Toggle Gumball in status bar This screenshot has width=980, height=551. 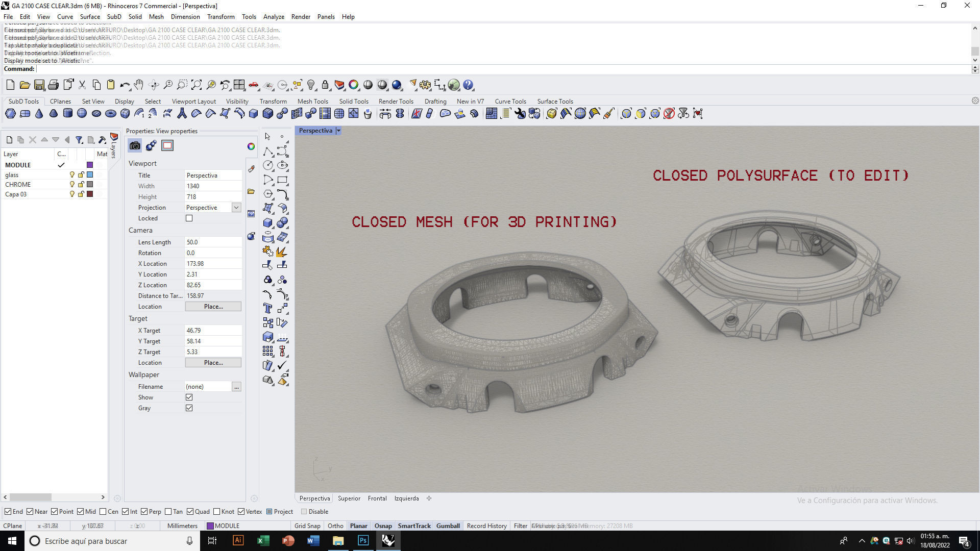click(x=448, y=526)
